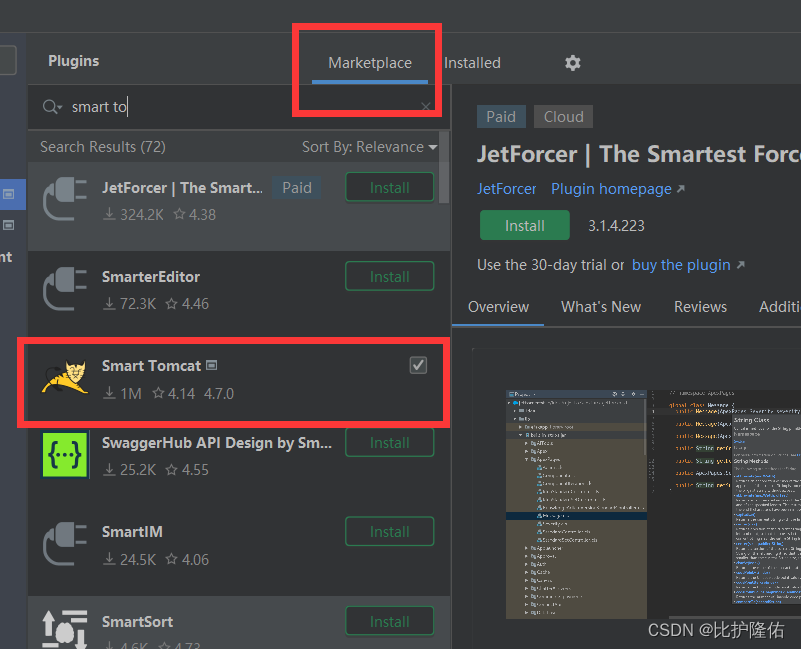Open the JetForcer vendor link

(506, 189)
